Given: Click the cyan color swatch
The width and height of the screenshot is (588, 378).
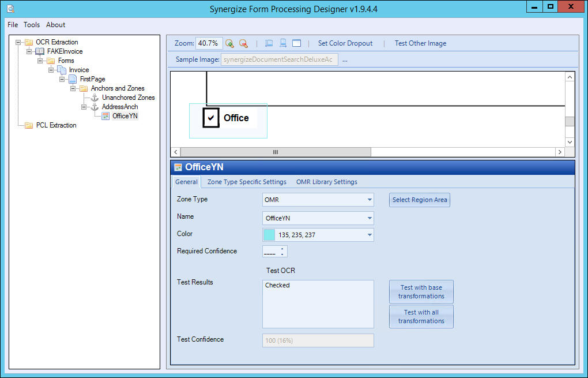Looking at the screenshot, I should [269, 235].
